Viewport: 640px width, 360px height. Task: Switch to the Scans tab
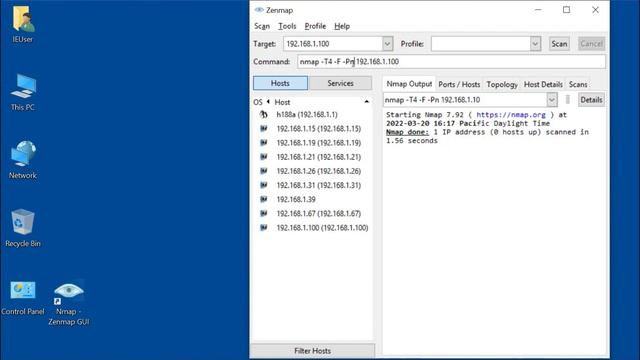[578, 84]
